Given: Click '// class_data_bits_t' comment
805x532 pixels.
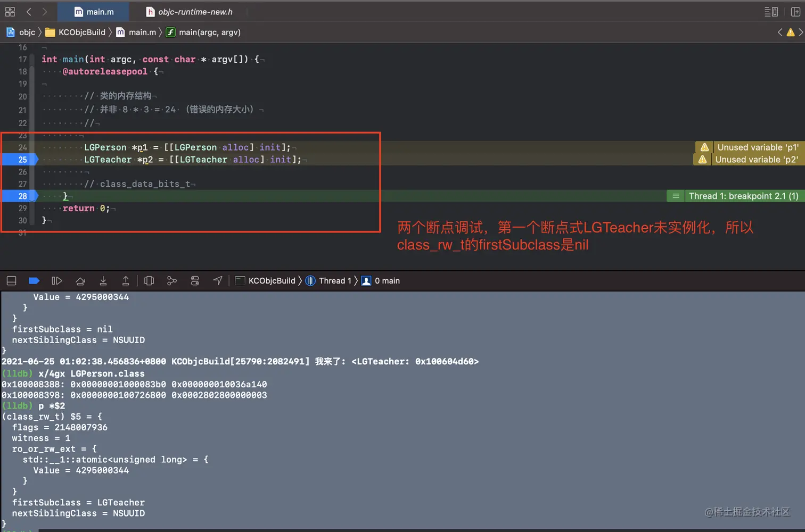Looking at the screenshot, I should tap(137, 184).
